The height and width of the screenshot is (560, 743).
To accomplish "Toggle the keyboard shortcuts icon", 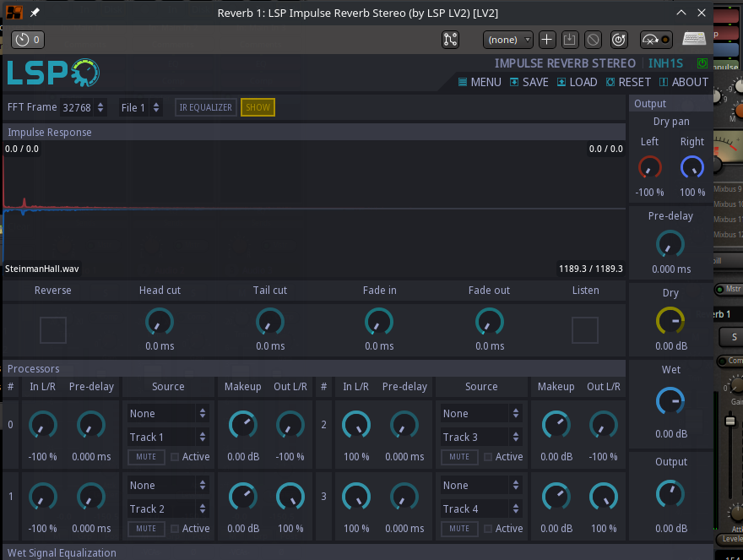I will tap(694, 39).
